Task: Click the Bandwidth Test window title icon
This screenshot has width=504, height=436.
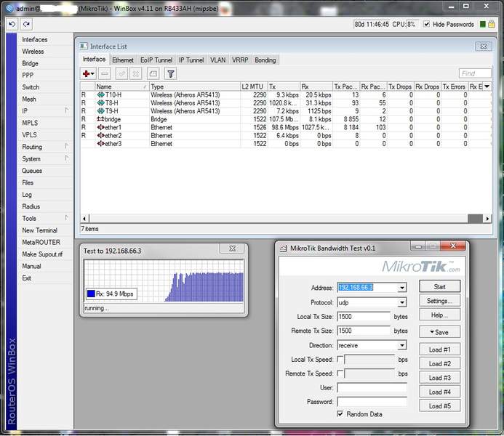Action: point(283,249)
